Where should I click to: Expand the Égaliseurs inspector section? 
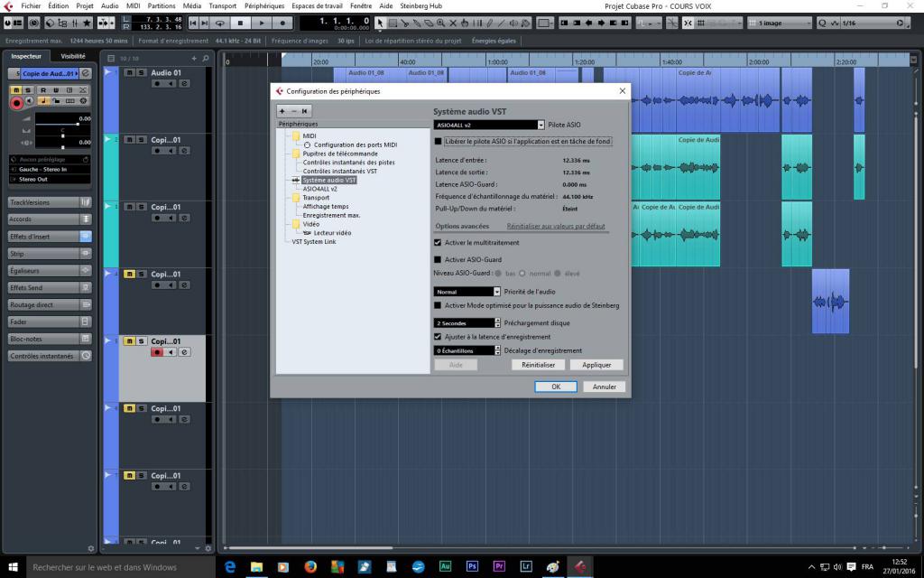[x=50, y=271]
